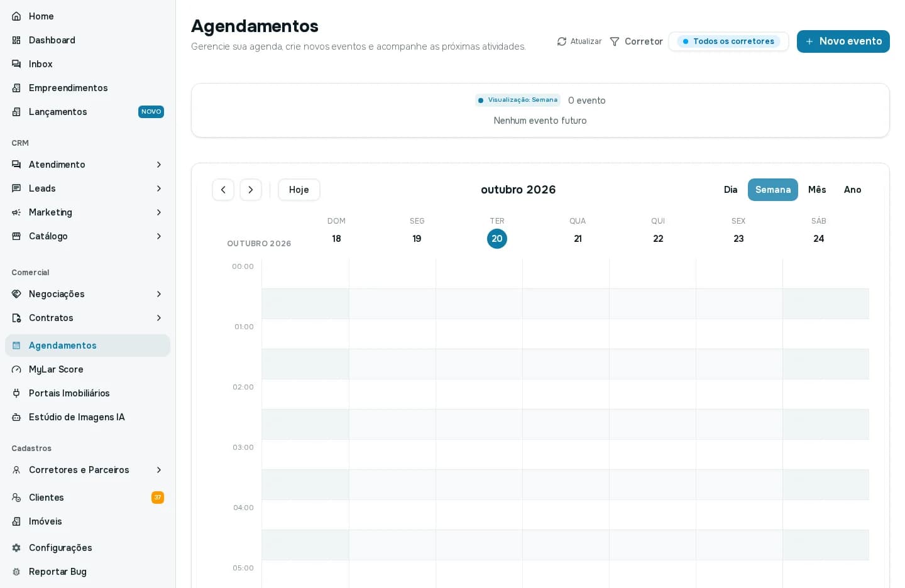Click the Negociações handshake icon
This screenshot has height=588, width=905.
(x=16, y=294)
